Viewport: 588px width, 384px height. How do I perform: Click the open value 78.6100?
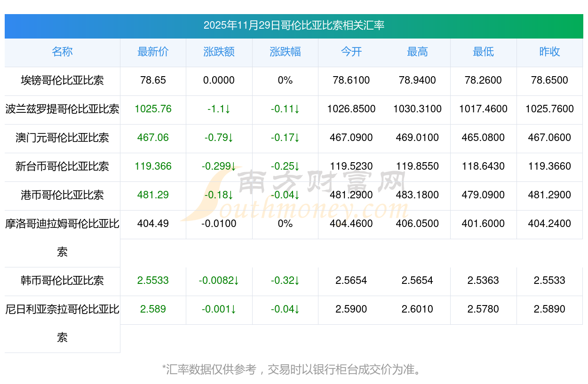351,80
